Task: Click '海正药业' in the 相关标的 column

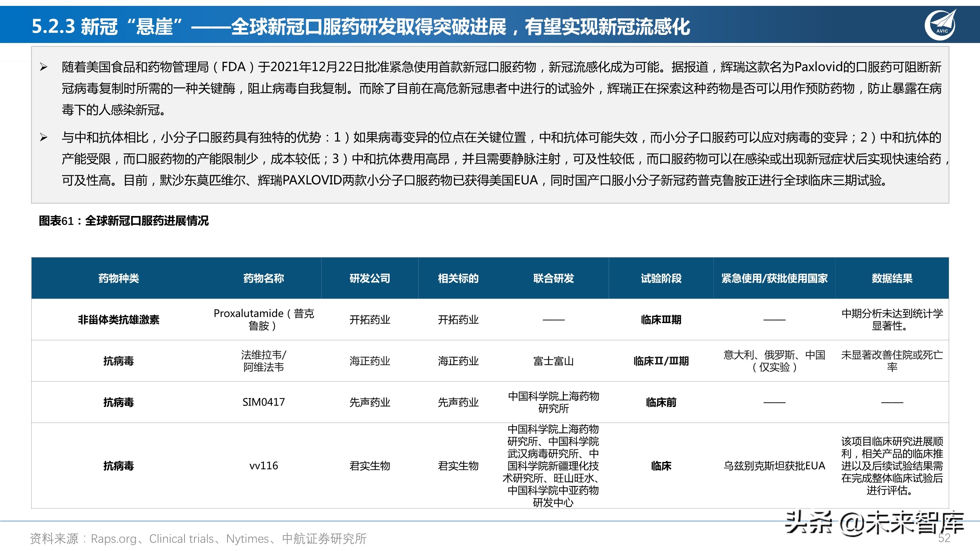Action: click(x=458, y=361)
